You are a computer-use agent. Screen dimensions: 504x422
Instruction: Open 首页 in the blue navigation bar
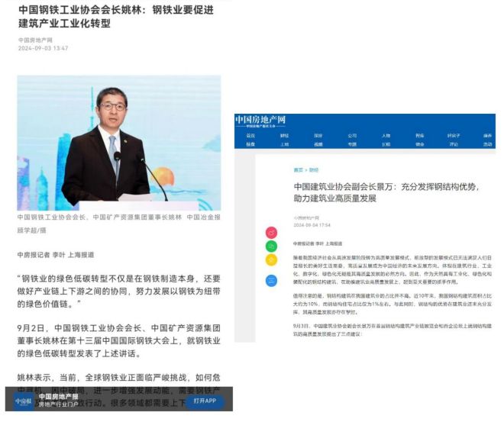pos(250,135)
